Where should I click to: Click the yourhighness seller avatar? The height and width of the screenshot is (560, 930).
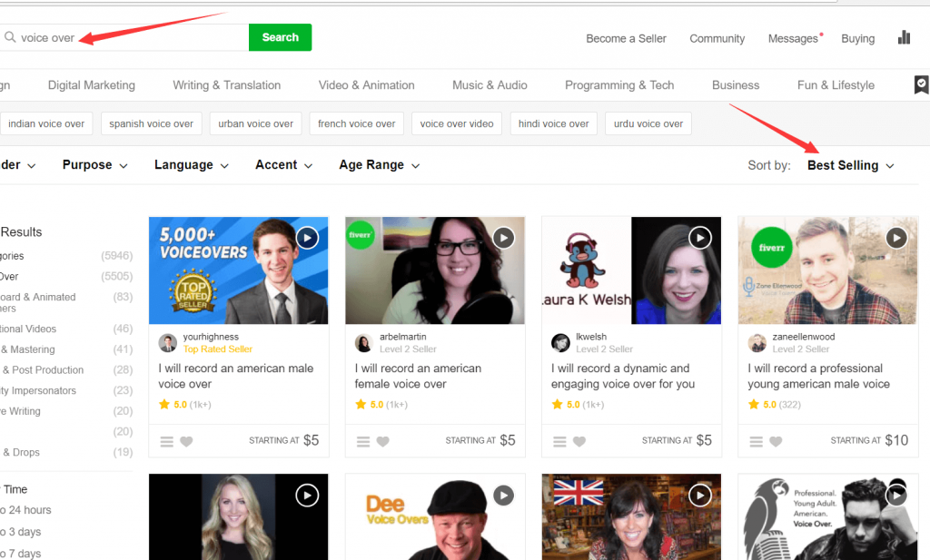pyautogui.click(x=168, y=342)
